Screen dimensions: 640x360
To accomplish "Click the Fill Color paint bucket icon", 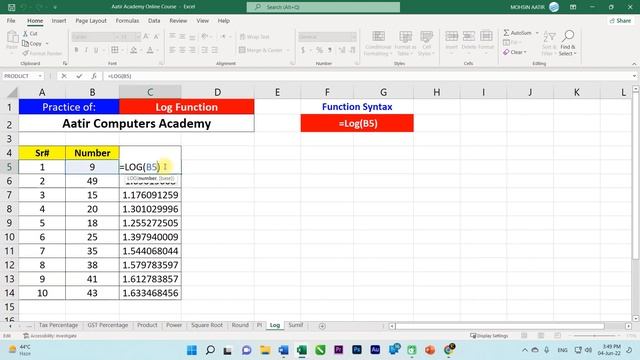I will pyautogui.click(x=133, y=50).
